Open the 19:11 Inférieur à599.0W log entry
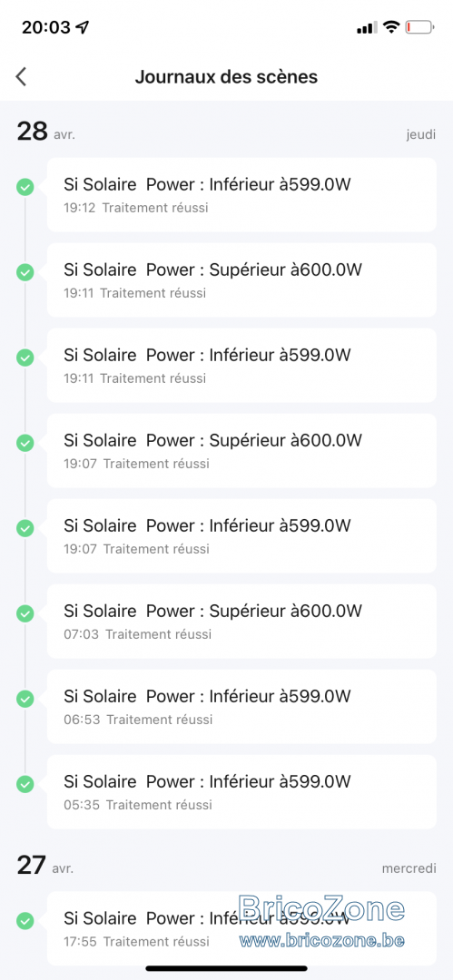 coord(241,365)
